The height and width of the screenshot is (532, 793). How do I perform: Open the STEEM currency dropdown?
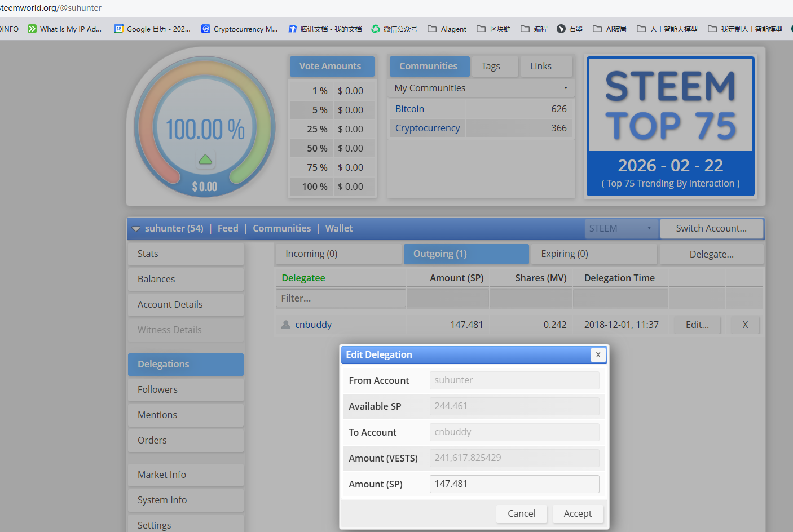[x=621, y=228]
